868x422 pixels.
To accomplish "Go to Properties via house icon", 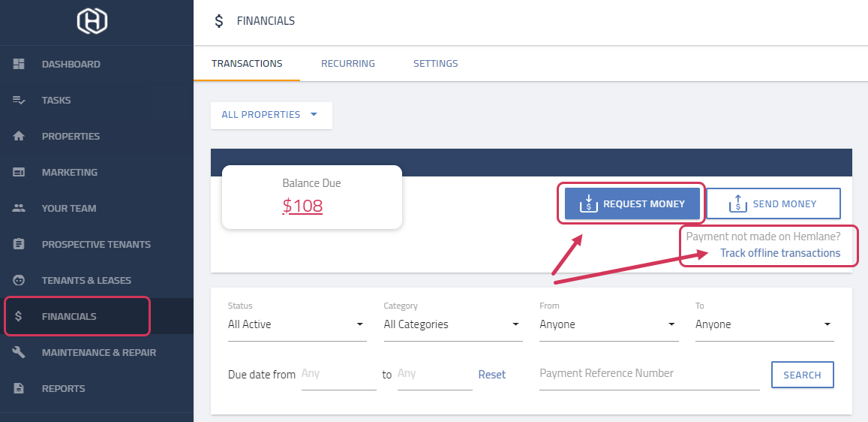I will tap(19, 136).
